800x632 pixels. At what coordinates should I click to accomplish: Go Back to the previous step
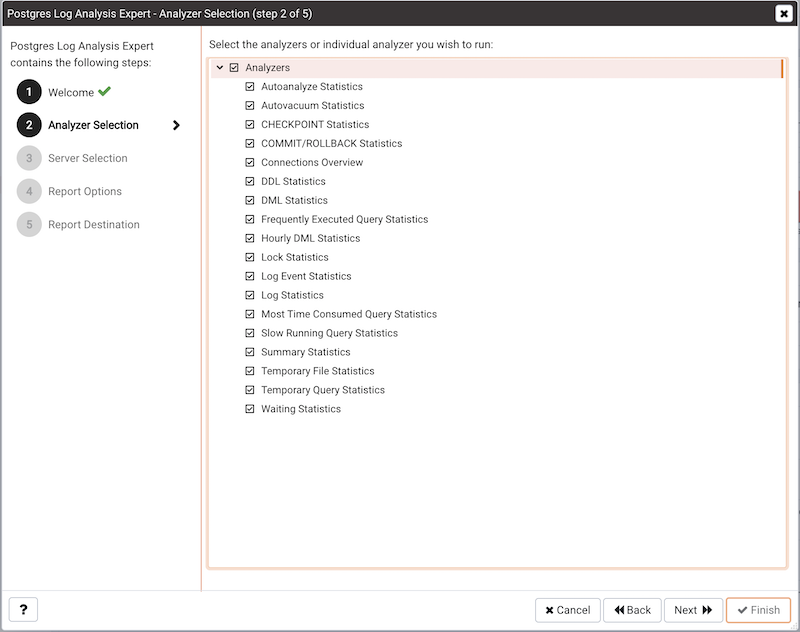pos(633,610)
